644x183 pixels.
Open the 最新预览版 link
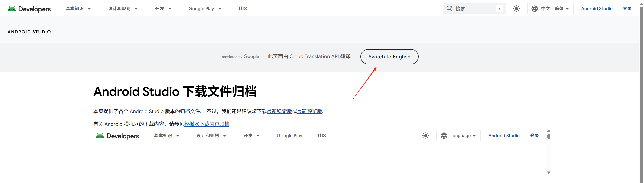click(x=309, y=111)
